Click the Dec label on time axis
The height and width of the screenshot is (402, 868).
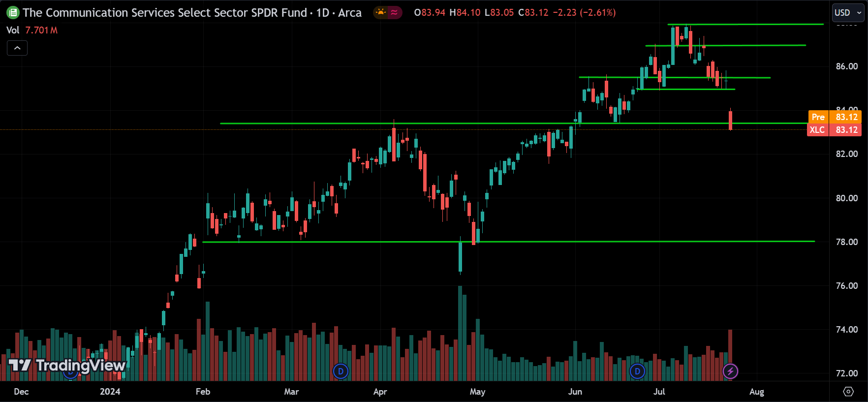point(21,392)
